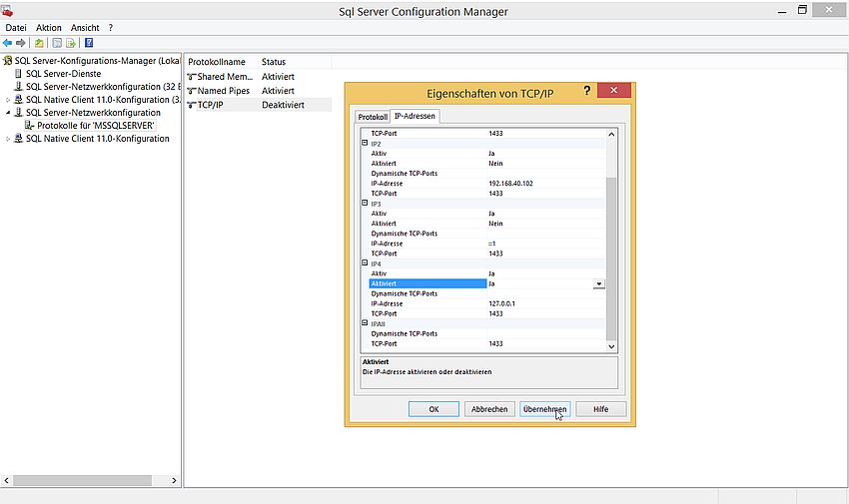Click Aktiviert value Nein under IP3
This screenshot has width=849, height=504.
click(x=495, y=224)
